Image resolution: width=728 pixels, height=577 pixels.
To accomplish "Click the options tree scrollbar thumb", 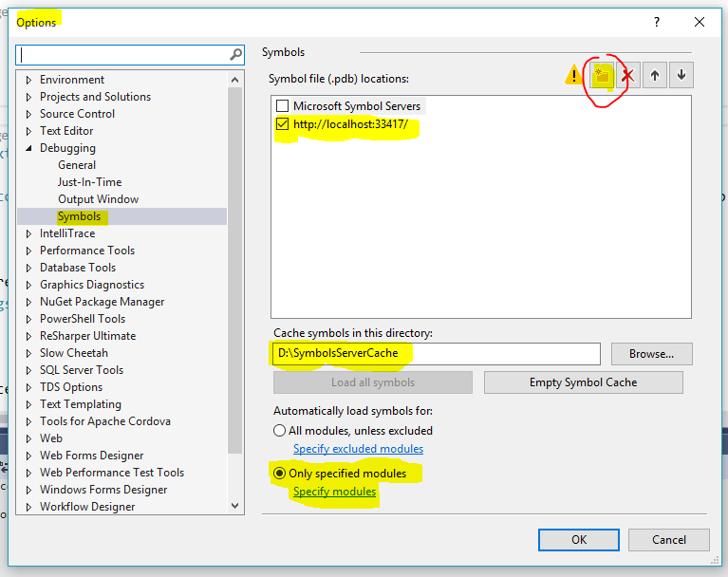I will click(235, 270).
